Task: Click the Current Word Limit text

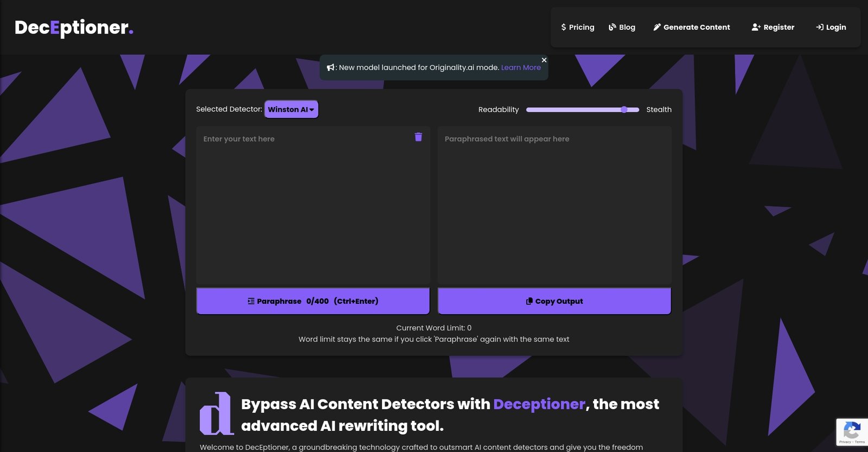Action: point(434,328)
